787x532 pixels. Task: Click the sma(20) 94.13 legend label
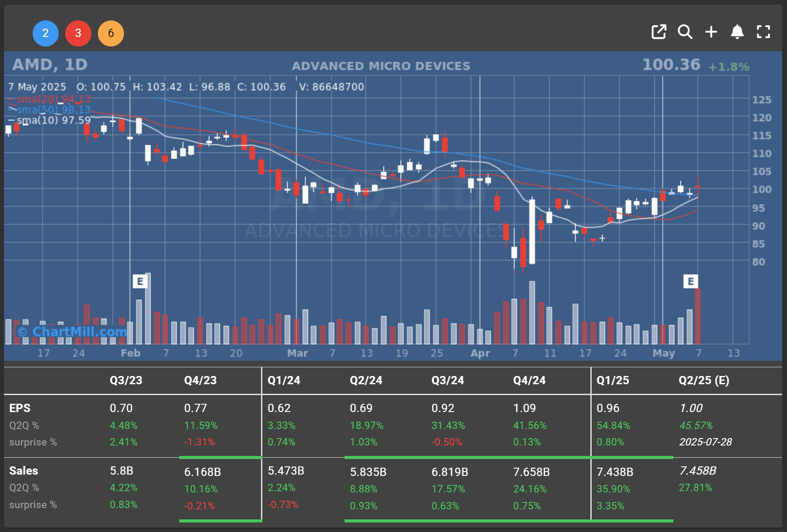(x=54, y=99)
